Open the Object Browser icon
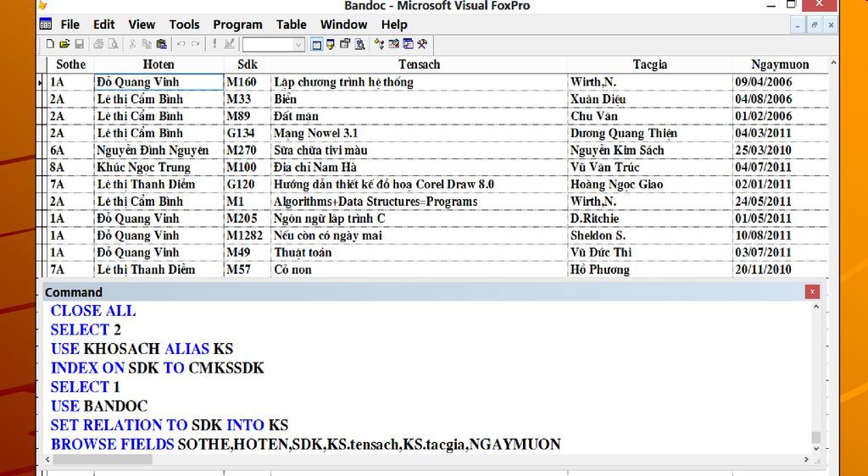Screen dimensions: 868x476 coord(393,44)
